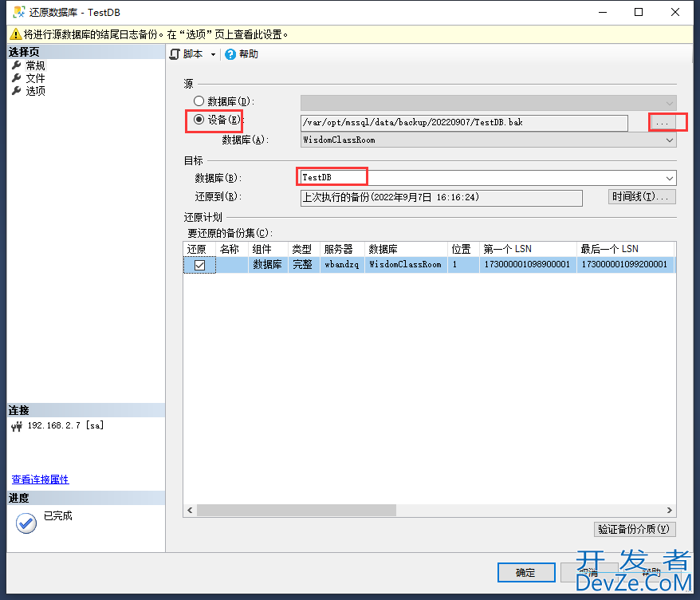This screenshot has width=700, height=600.
Task: Click the 组件 column header
Action: [268, 249]
